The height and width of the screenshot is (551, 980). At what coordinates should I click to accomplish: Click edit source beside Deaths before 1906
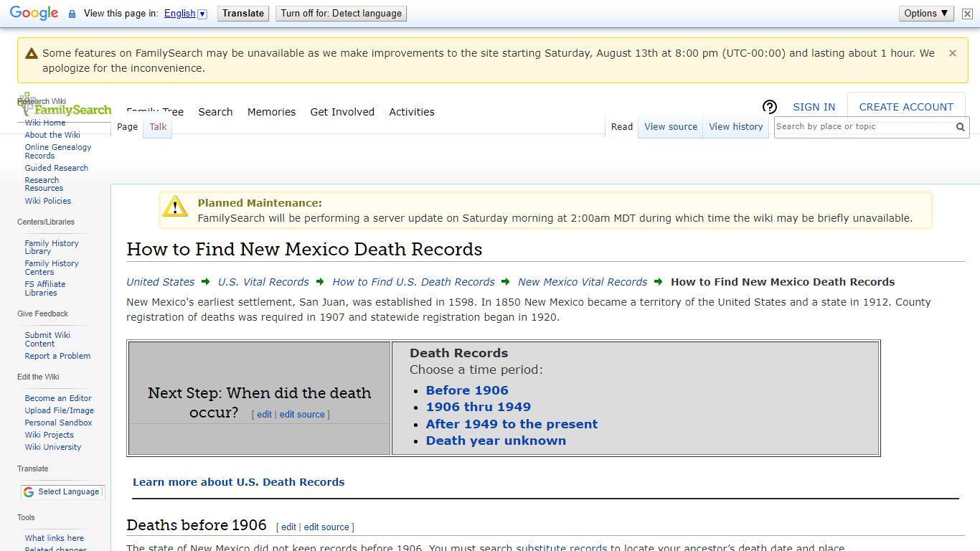326,527
